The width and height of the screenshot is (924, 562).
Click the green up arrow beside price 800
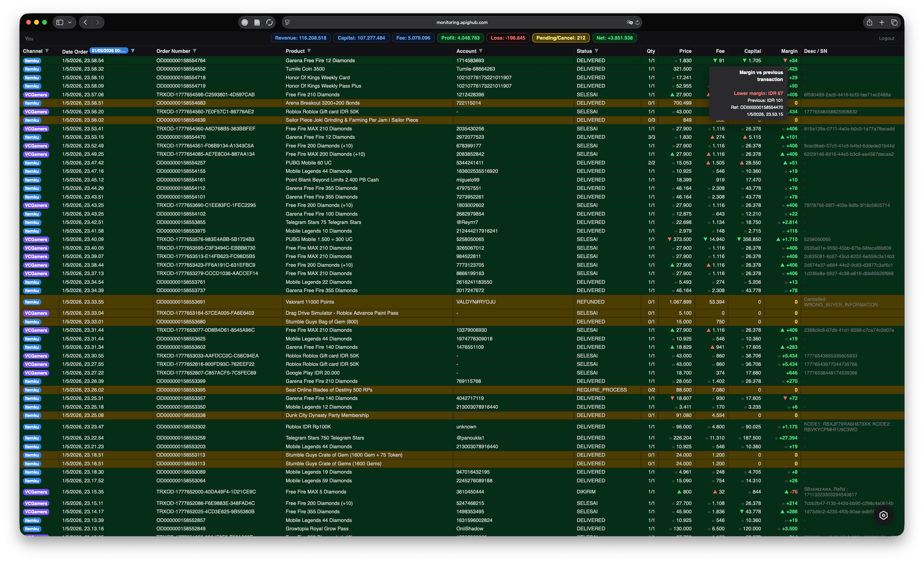[679, 492]
